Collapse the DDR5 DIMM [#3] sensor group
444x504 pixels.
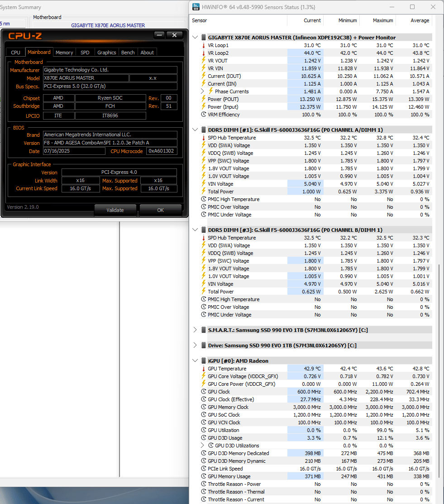click(x=195, y=230)
